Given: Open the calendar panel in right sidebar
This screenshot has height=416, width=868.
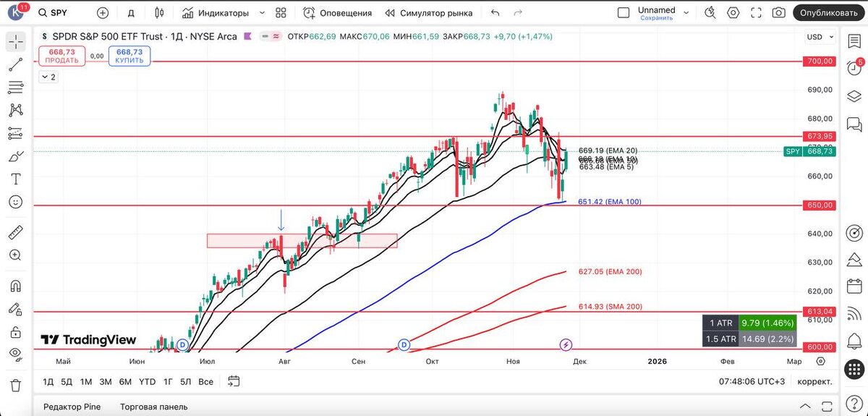Looking at the screenshot, I should (x=854, y=286).
